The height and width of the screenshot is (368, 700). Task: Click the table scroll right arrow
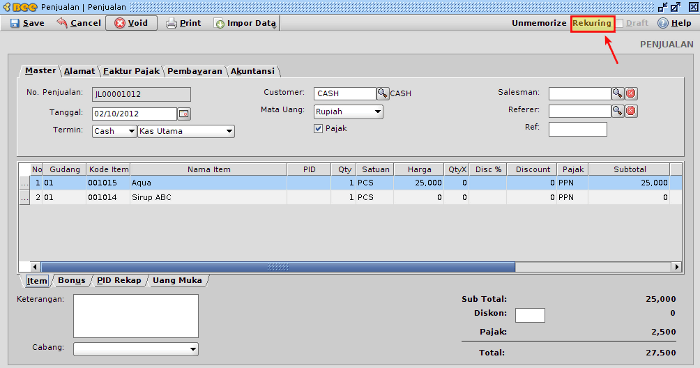[677, 267]
